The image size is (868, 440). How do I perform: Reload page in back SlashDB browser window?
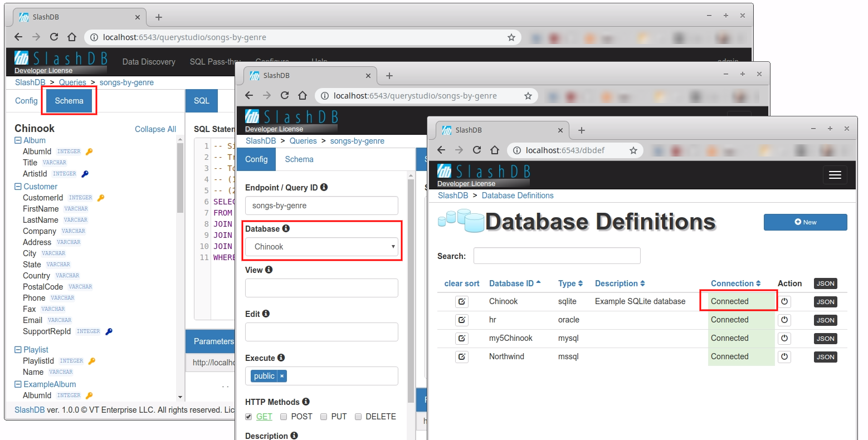(54, 37)
